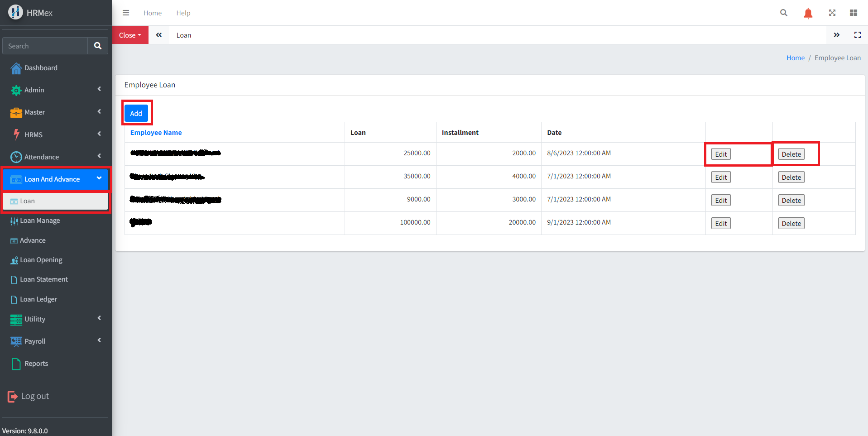Click the grid apps icon
The image size is (868, 436).
[x=854, y=13]
